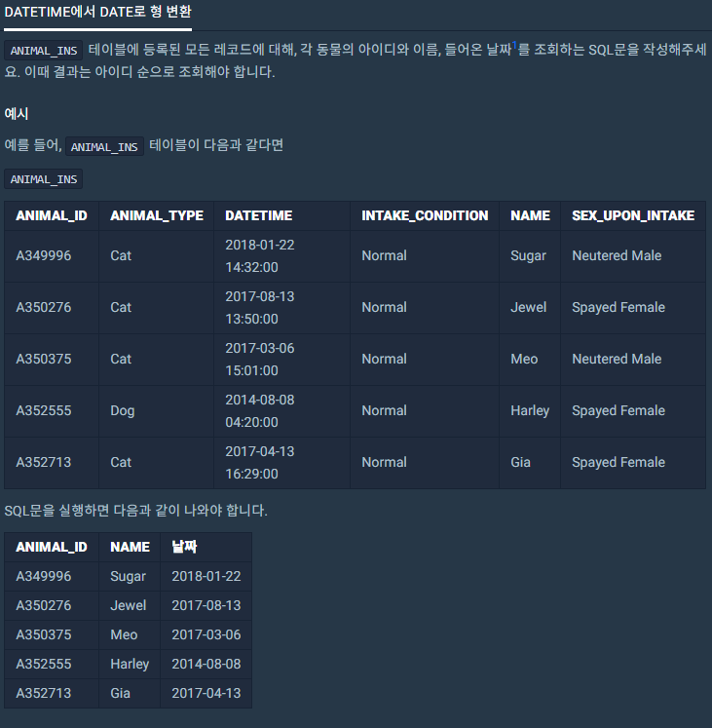Click 'Normal' in the Sugar row
Viewport: 712px width, 728px height.
tap(385, 255)
